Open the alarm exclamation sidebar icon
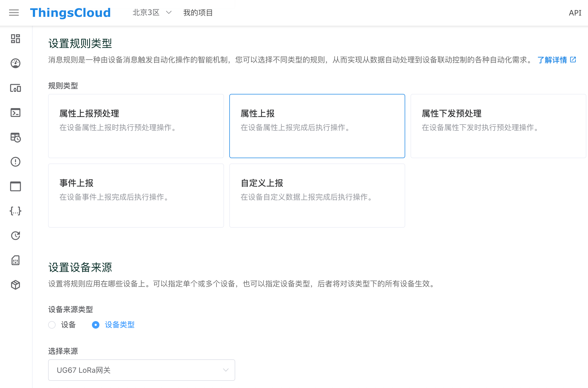The image size is (588, 388). coord(16,162)
